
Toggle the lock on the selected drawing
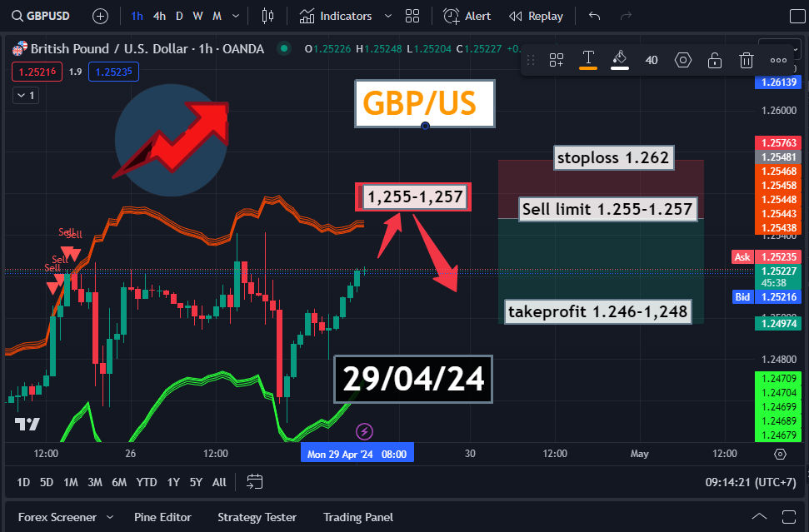coord(715,60)
